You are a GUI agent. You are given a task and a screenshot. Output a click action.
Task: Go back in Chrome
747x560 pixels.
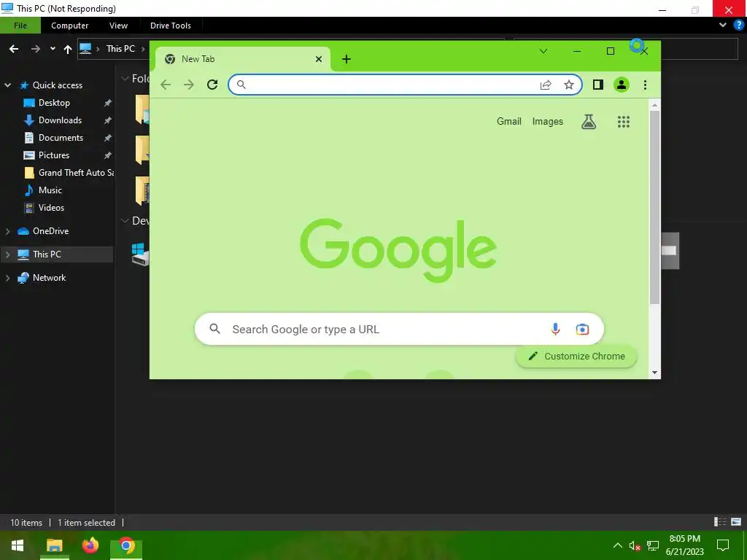click(166, 85)
